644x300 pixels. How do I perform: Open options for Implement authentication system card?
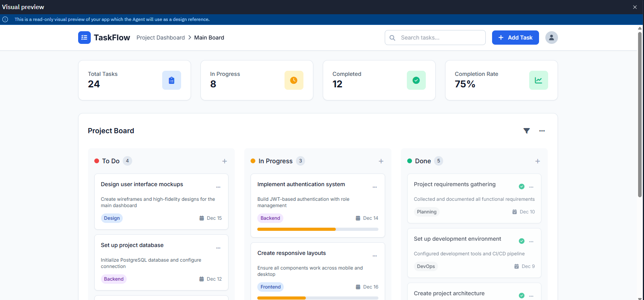click(374, 187)
